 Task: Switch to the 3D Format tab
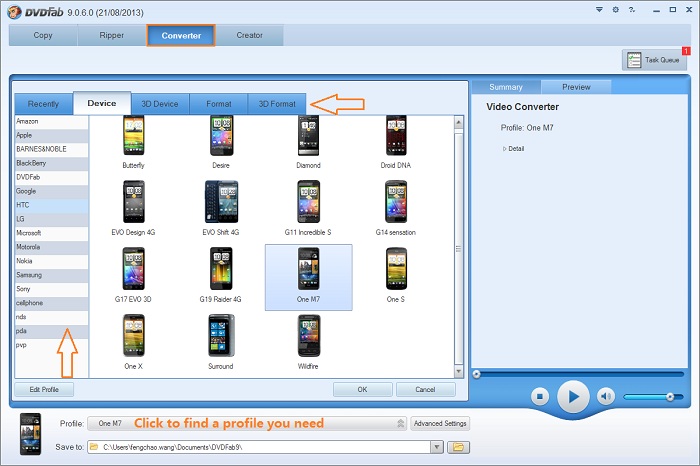[277, 104]
